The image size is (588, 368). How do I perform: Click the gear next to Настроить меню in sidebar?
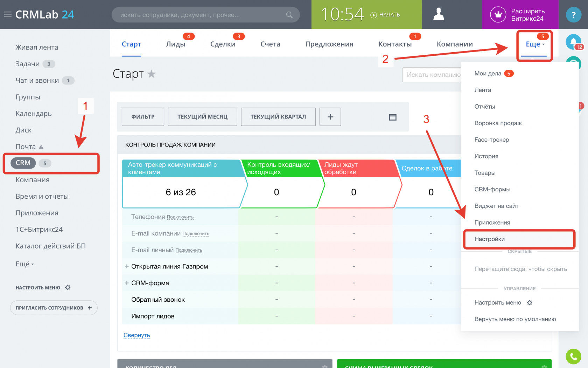[68, 287]
